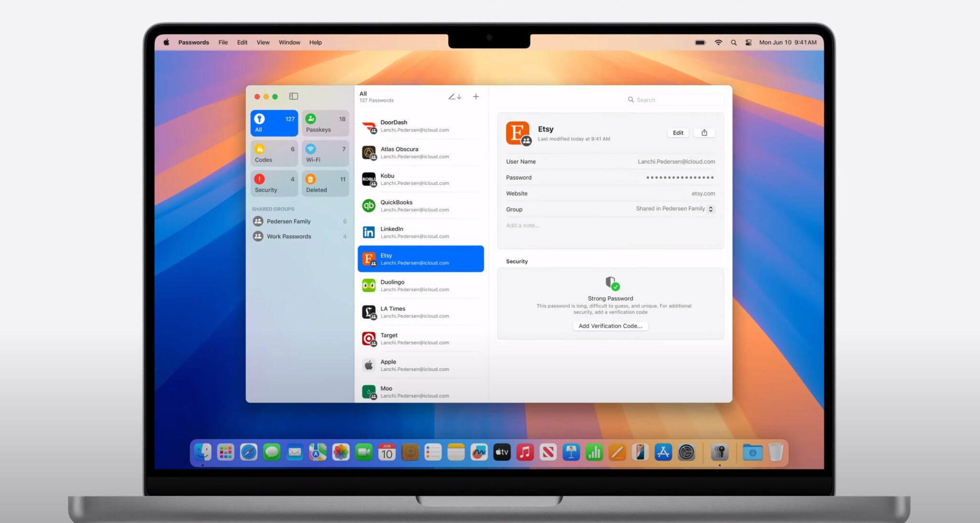Click Add Verification Code button
Screen dimensions: 980x523
pyautogui.click(x=610, y=326)
